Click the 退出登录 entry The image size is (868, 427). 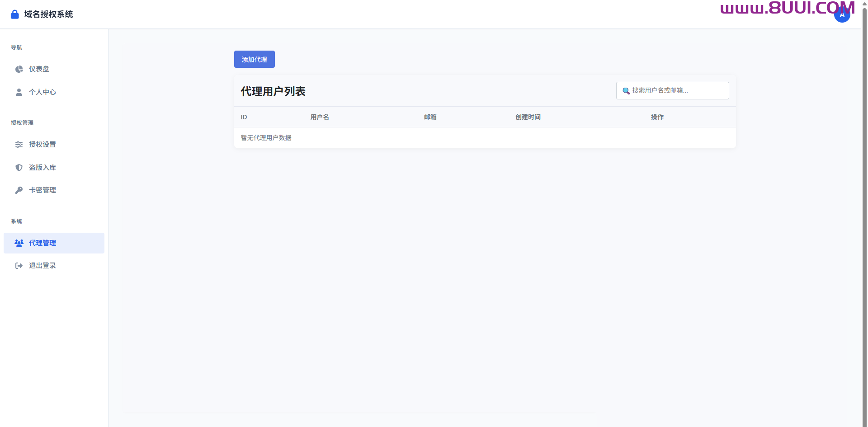click(42, 265)
